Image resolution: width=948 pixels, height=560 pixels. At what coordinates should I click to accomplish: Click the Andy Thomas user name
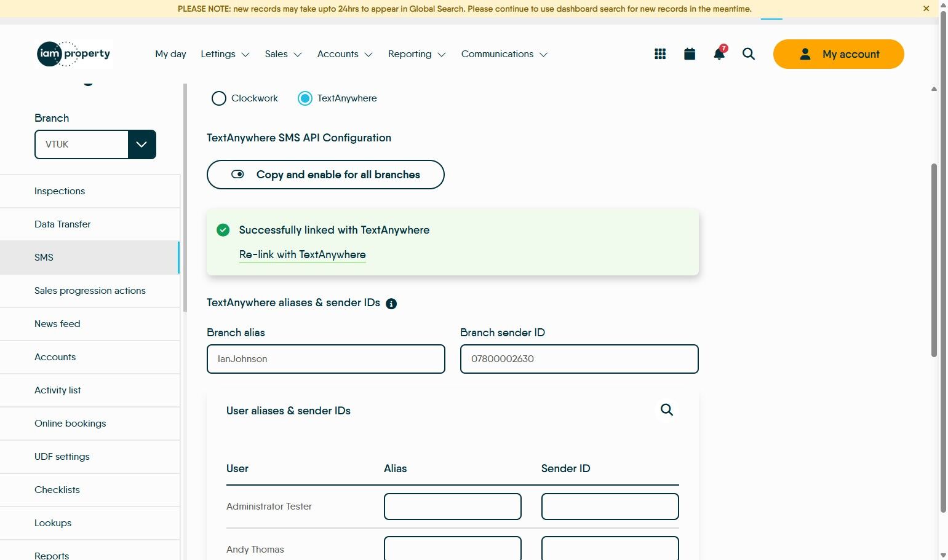point(255,550)
